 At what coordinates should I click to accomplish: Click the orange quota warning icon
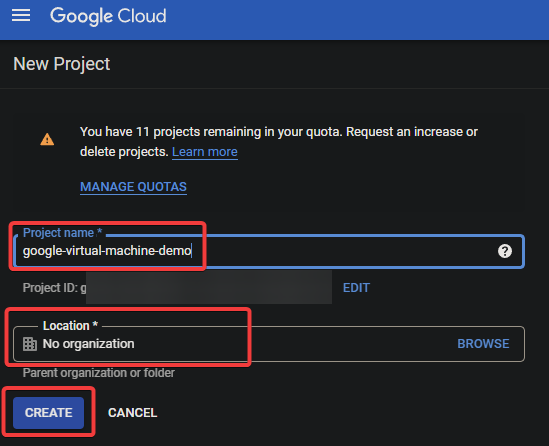[47, 139]
